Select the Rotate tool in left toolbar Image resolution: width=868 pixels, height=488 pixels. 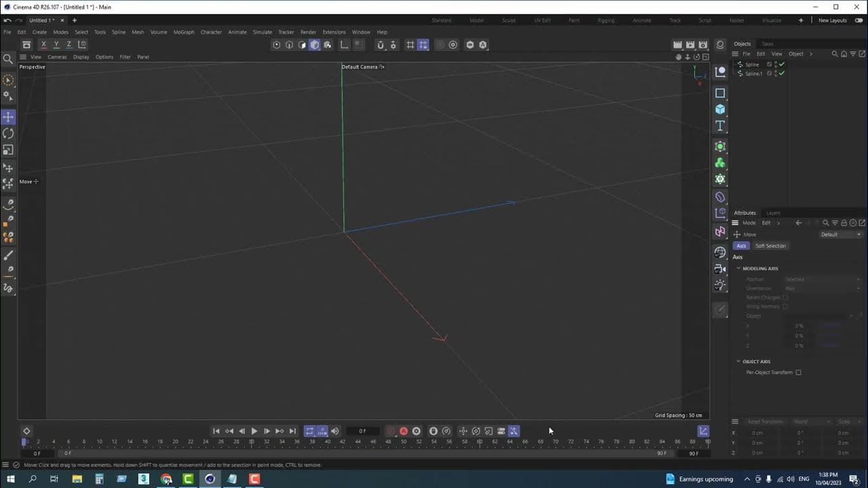pos(8,134)
